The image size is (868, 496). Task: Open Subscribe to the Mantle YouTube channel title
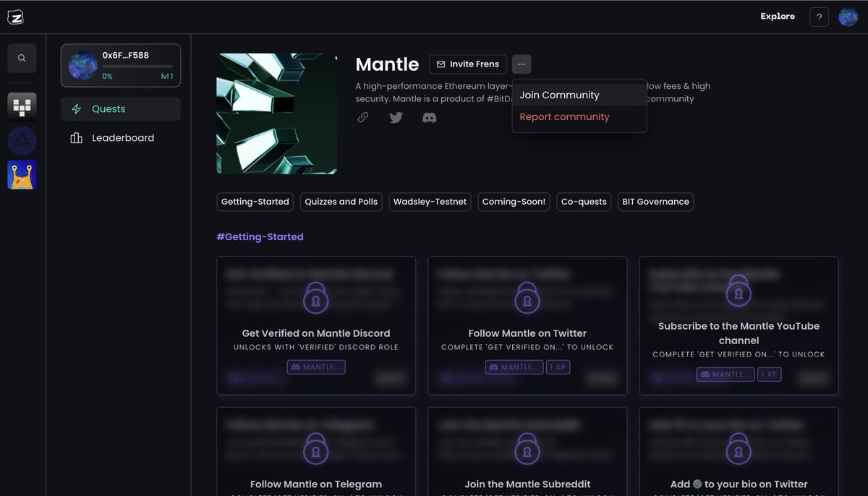(739, 333)
